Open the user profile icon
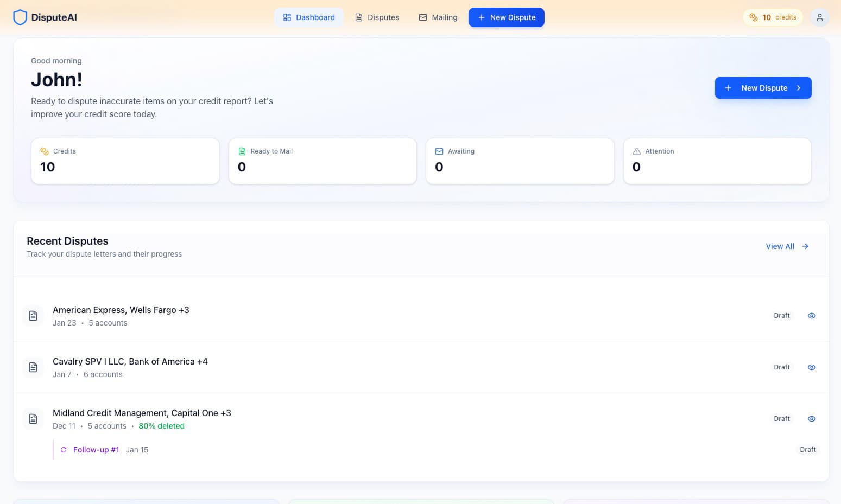Viewport: 841px width, 504px height. (x=819, y=17)
